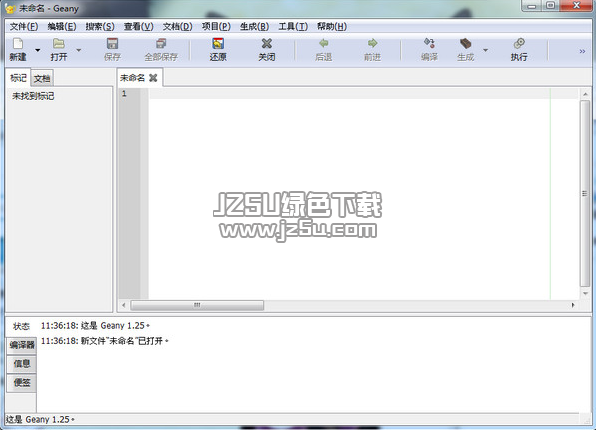Click the Revert (还原) toolbar icon
The width and height of the screenshot is (596, 430).
218,44
